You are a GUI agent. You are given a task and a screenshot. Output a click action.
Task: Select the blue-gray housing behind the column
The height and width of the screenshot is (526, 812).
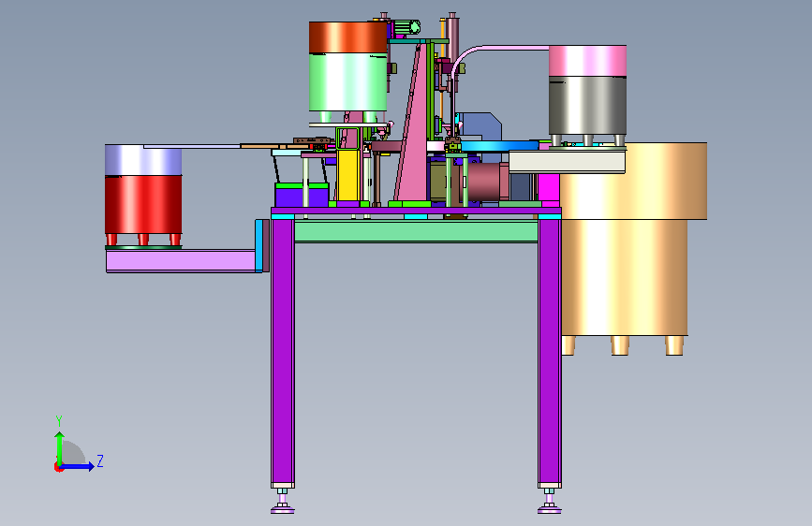pyautogui.click(x=481, y=127)
